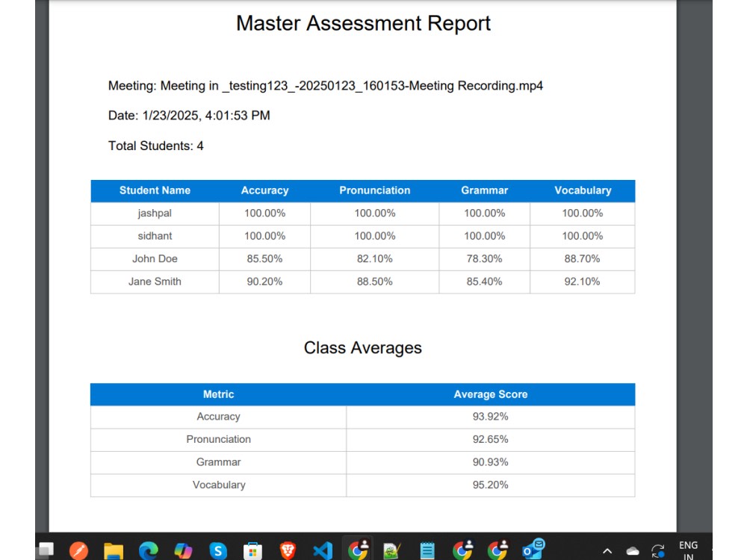
Task: Click the Vocabulary row in Class Averages
Action: coord(362,485)
